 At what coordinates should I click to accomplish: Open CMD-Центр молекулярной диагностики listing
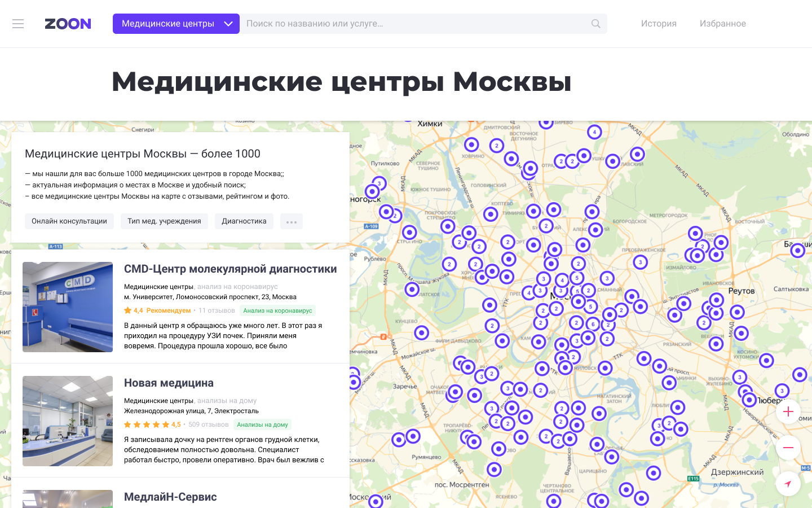tap(230, 269)
